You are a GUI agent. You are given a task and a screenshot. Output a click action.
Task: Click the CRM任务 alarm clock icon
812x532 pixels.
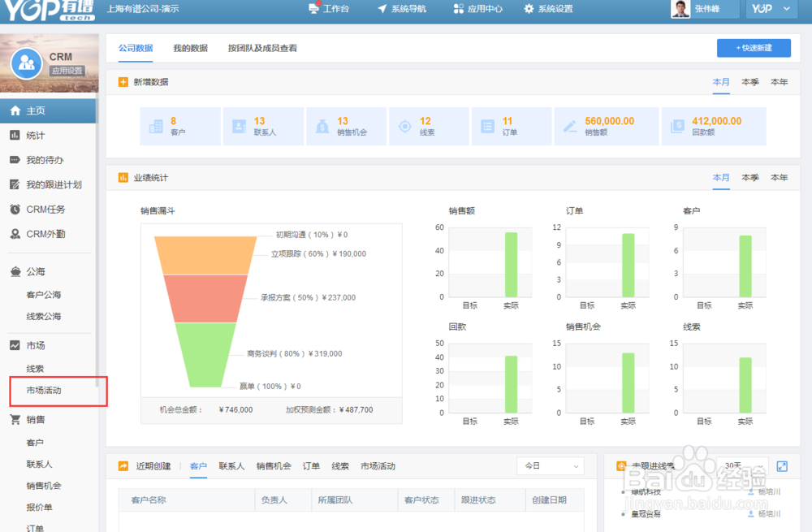pos(15,210)
